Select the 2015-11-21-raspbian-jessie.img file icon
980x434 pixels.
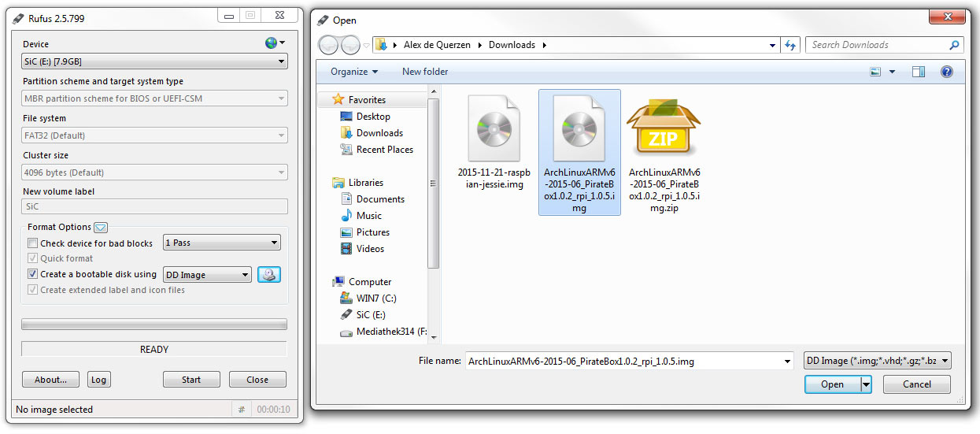494,129
